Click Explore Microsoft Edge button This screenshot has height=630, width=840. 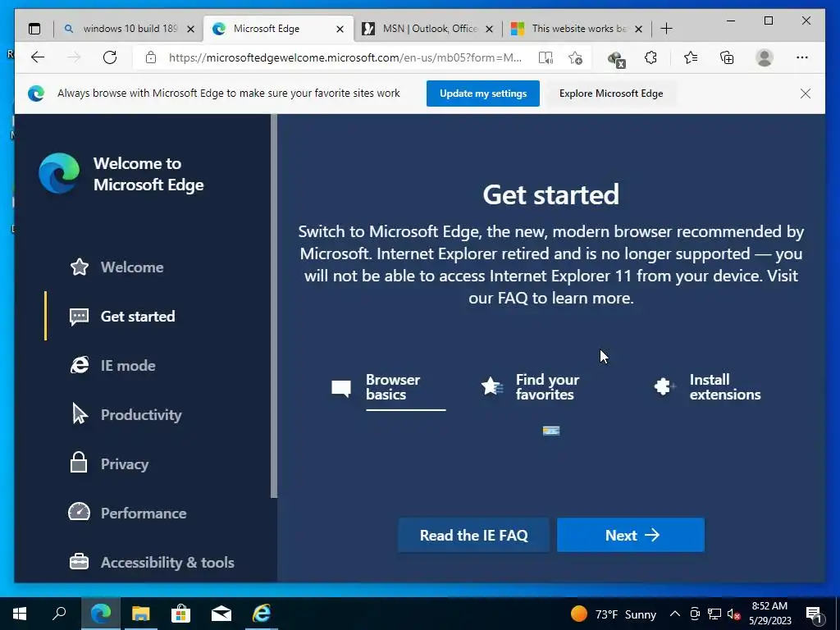pyautogui.click(x=610, y=94)
